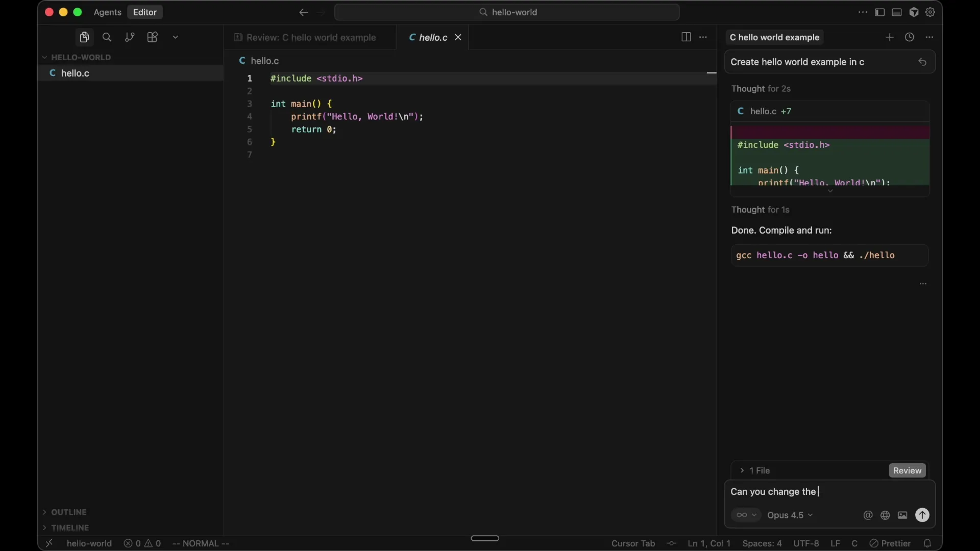Open the Explorer files icon
This screenshot has width=980, height=551.
pyautogui.click(x=84, y=37)
